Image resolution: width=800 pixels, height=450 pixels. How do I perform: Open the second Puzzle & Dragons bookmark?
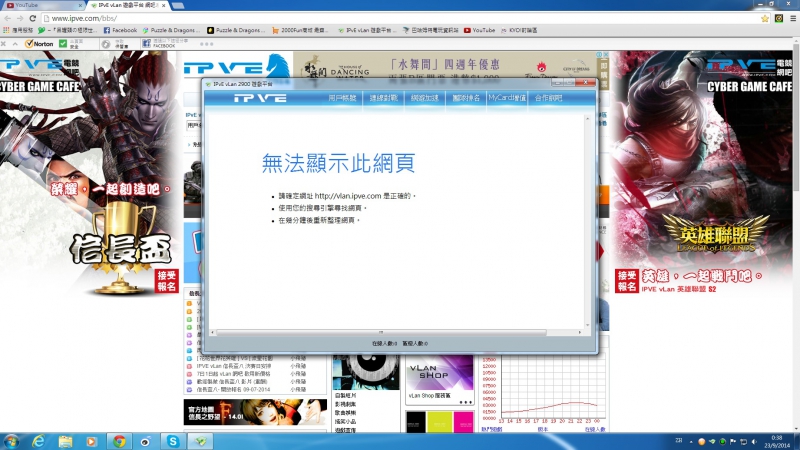click(236, 31)
